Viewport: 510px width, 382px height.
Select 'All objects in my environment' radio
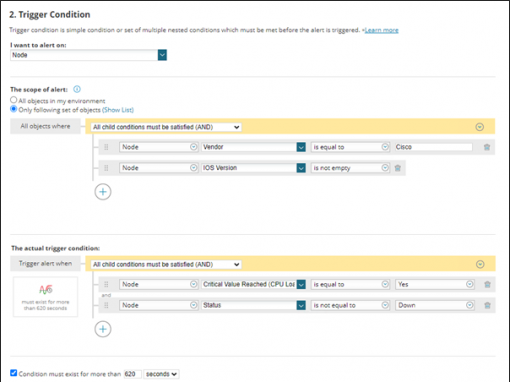13,100
